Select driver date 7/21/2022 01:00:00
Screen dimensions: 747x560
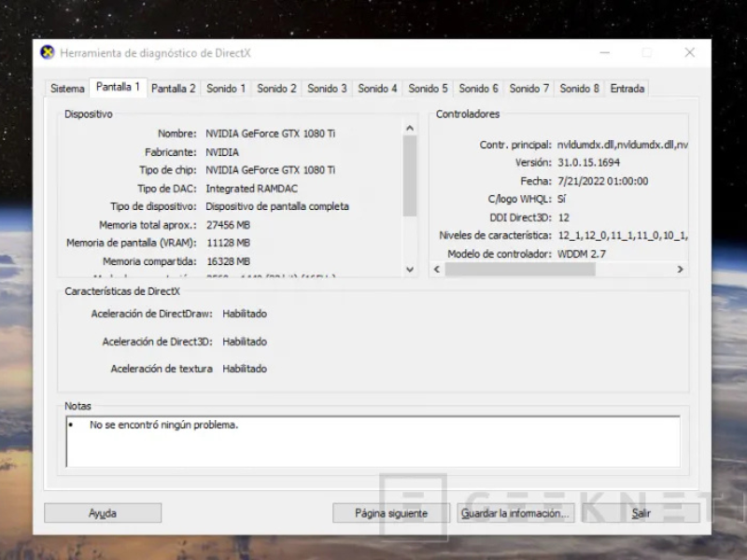603,181
